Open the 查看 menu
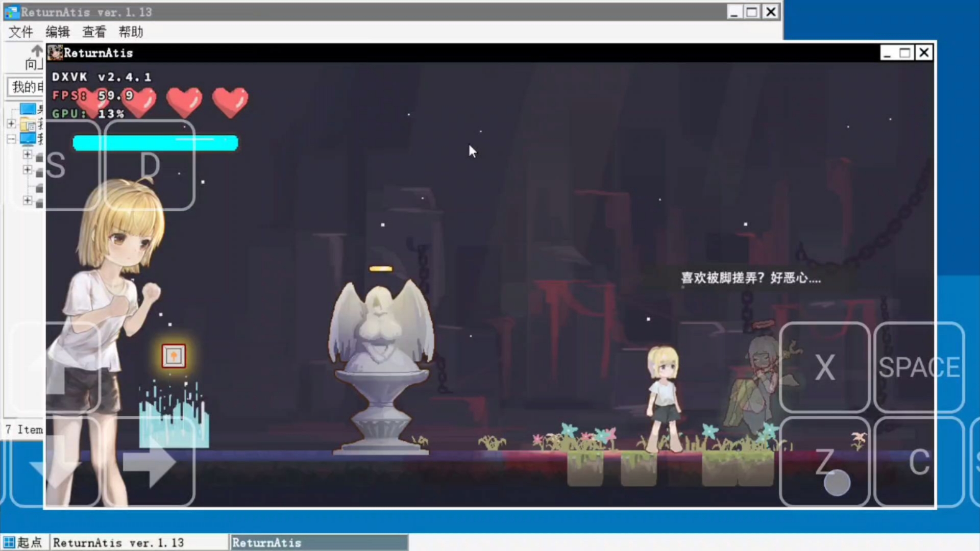The height and width of the screenshot is (551, 980). tap(94, 32)
